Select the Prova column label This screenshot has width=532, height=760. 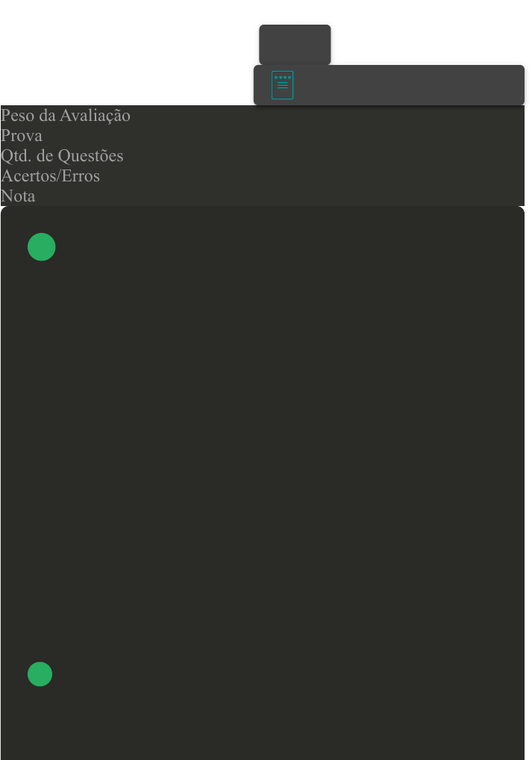[x=22, y=136]
